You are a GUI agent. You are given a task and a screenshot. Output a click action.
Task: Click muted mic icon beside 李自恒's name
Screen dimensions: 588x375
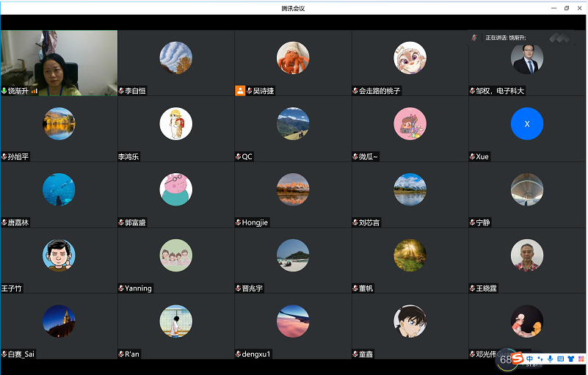[x=122, y=91]
